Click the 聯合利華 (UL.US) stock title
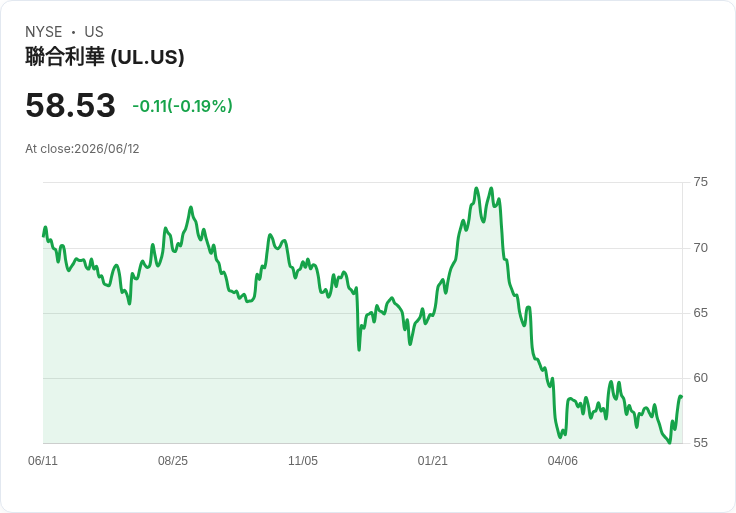Viewport: 736px width, 513px height. pos(105,57)
